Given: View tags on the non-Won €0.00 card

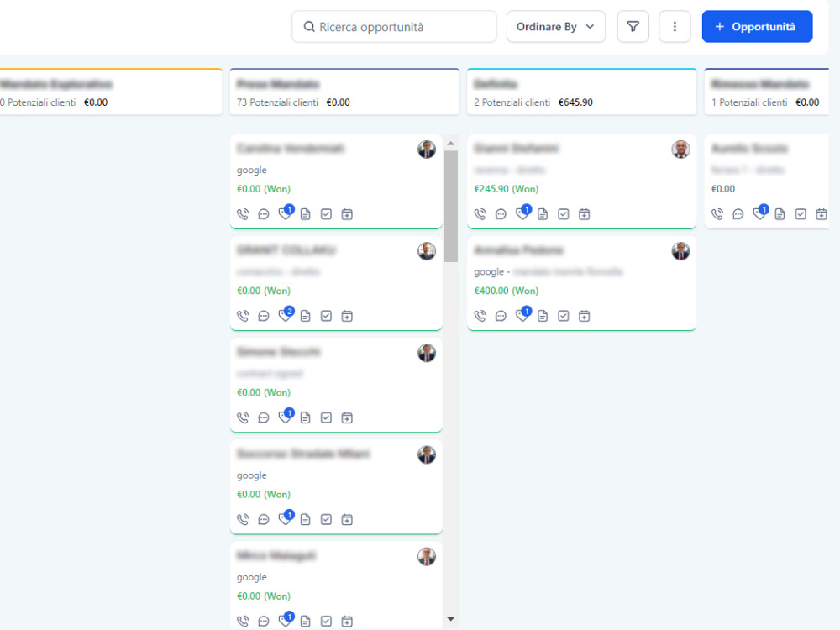Looking at the screenshot, I should tap(759, 213).
